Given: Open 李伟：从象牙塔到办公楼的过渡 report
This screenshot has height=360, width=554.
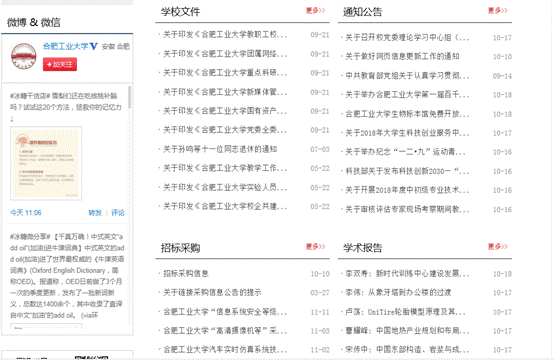Looking at the screenshot, I should (x=398, y=293).
